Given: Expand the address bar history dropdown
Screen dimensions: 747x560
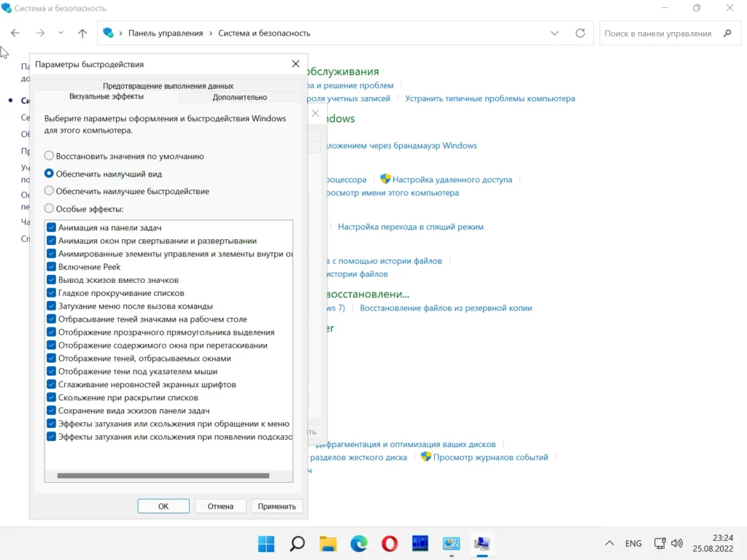Looking at the screenshot, I should (555, 33).
